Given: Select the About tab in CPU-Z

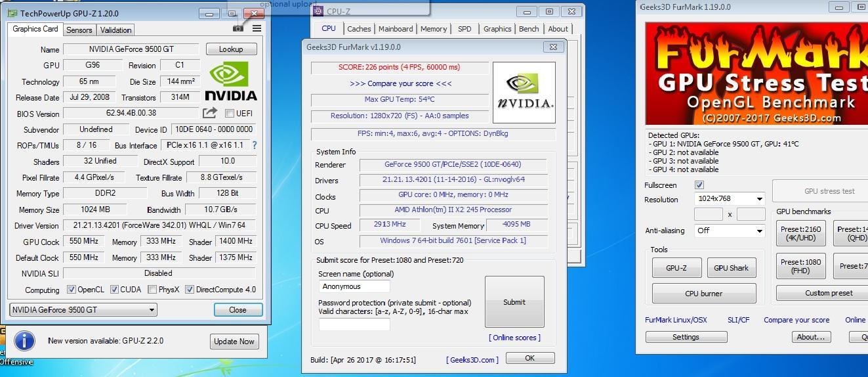Looking at the screenshot, I should click(558, 29).
